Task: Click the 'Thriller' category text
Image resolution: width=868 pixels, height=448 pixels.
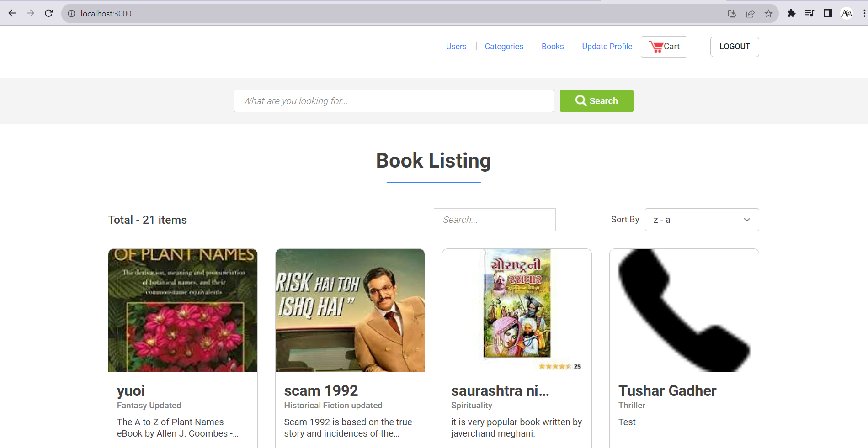Action: (632, 406)
